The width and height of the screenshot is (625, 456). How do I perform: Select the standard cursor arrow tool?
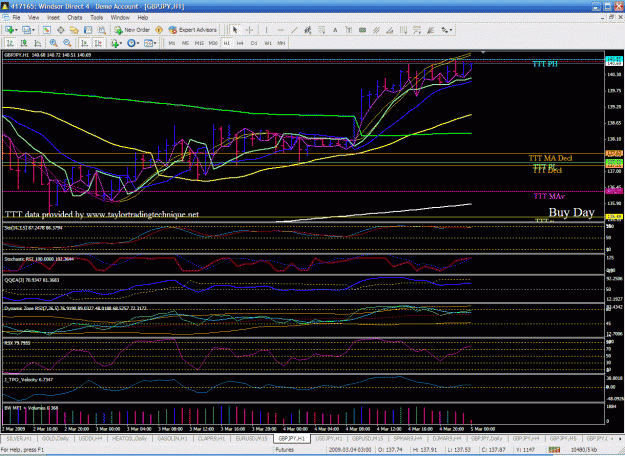click(235, 30)
